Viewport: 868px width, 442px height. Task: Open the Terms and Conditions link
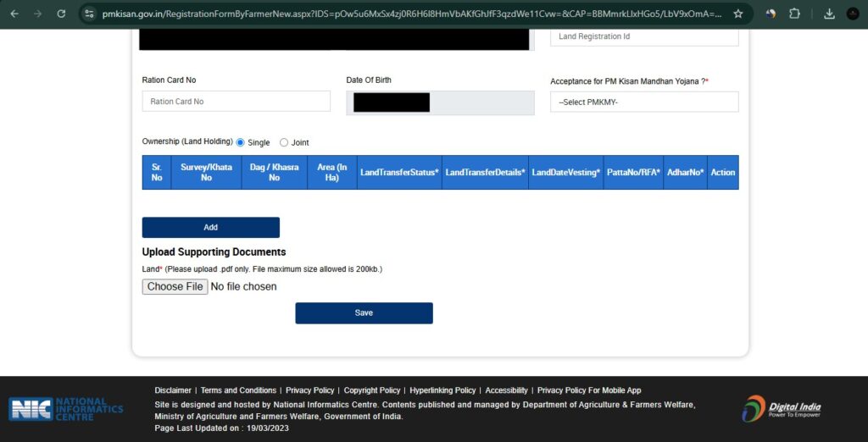pyautogui.click(x=238, y=390)
